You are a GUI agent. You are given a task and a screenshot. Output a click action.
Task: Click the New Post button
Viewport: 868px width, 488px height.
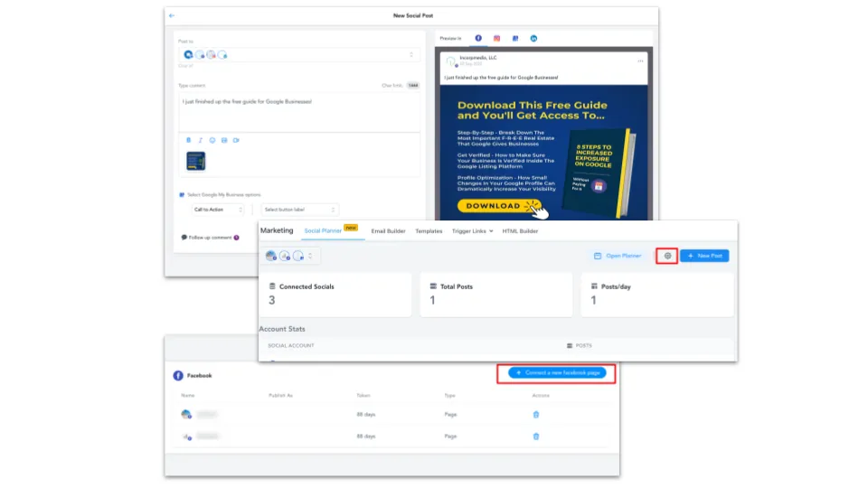pyautogui.click(x=704, y=256)
